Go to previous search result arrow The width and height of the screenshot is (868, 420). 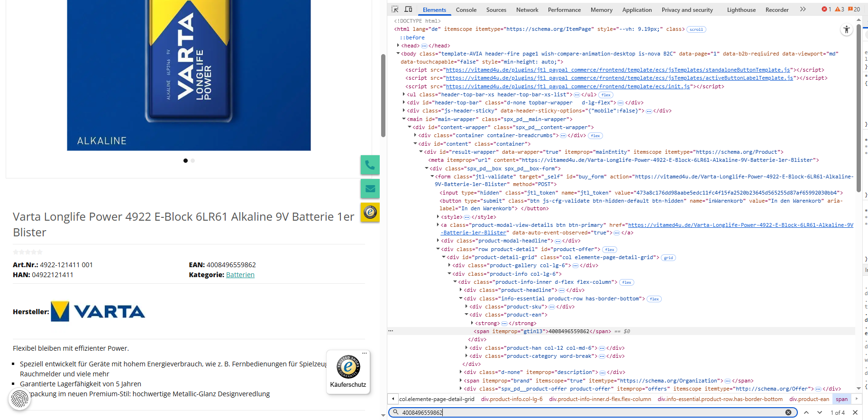pos(806,412)
